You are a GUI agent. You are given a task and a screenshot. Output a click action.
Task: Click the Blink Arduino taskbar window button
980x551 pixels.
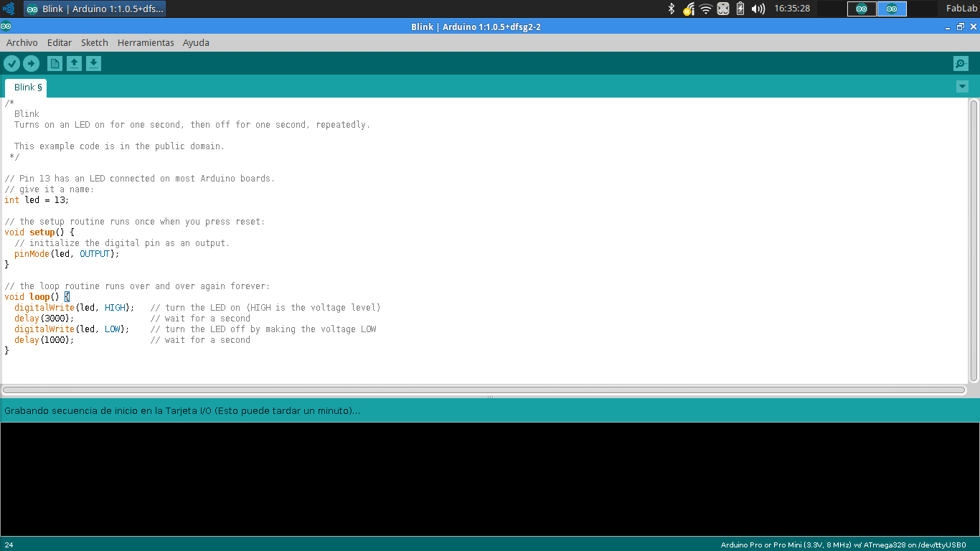point(95,9)
